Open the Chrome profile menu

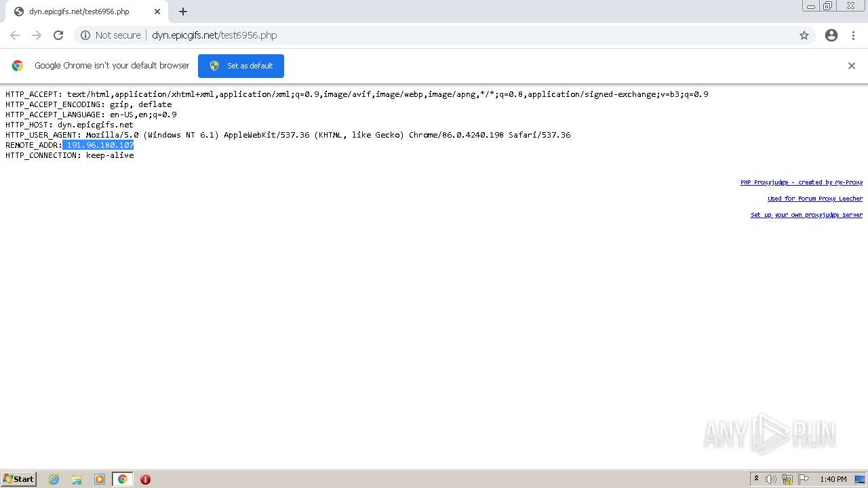click(831, 35)
